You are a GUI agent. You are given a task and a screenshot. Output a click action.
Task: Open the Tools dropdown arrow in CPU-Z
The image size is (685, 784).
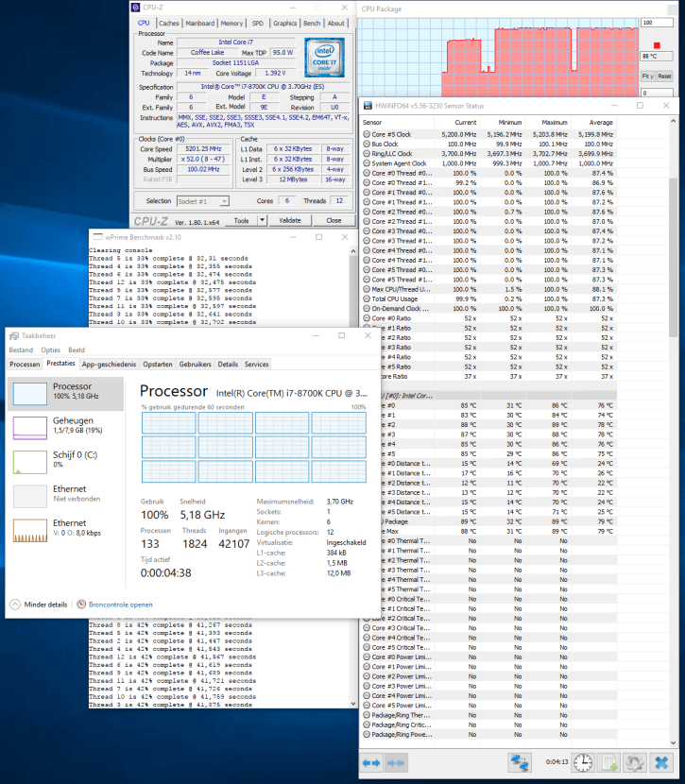tap(262, 220)
